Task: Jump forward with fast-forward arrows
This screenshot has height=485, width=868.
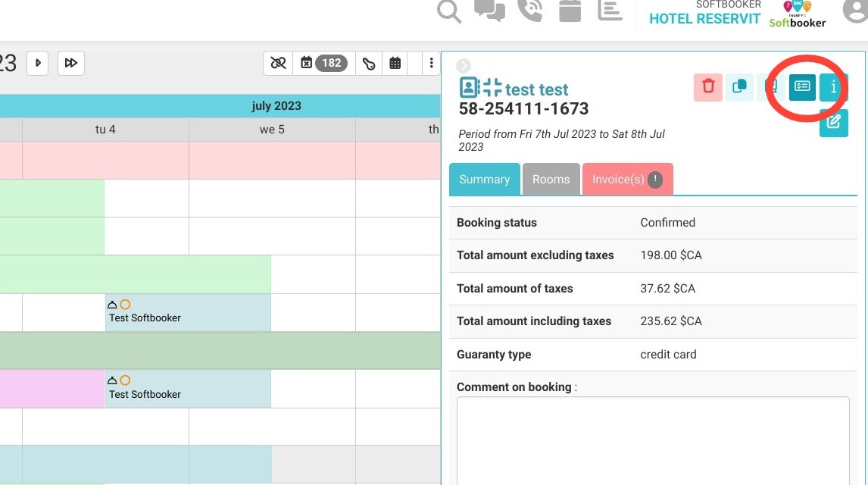Action: click(71, 63)
